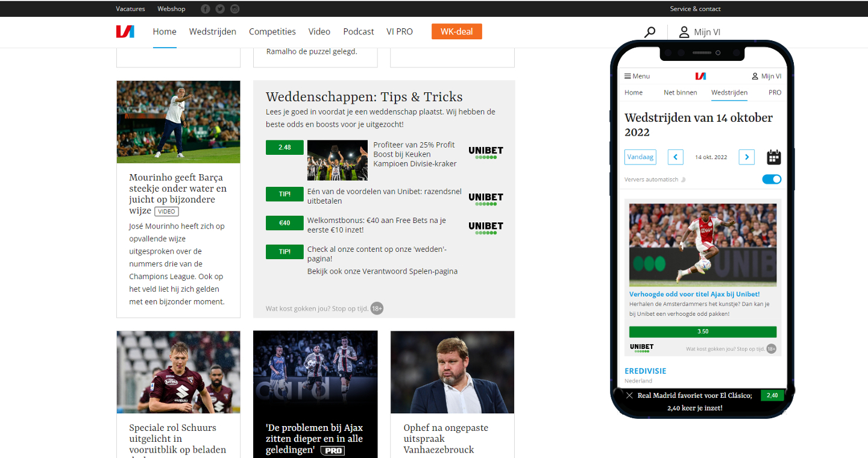Open the Video menu item
Viewport: 868px width, 458px height.
[x=319, y=31]
